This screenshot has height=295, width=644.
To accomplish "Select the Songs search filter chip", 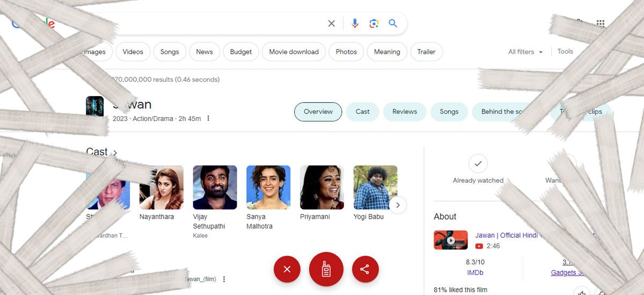I will [170, 52].
